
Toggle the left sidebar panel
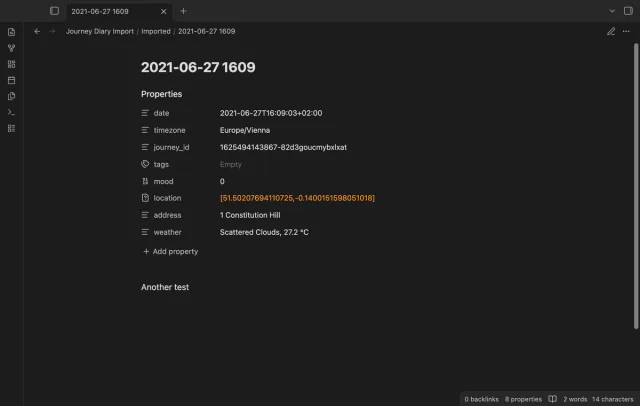(54, 11)
